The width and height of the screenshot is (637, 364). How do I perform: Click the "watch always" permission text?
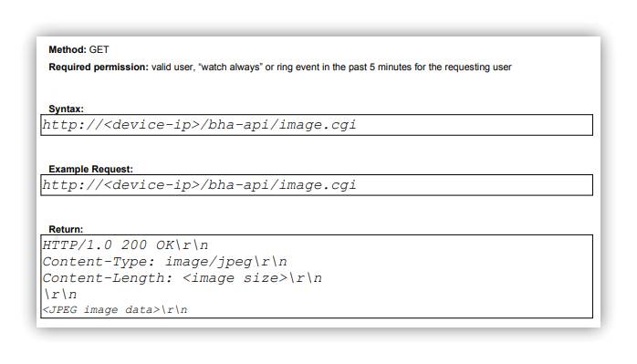pyautogui.click(x=230, y=67)
